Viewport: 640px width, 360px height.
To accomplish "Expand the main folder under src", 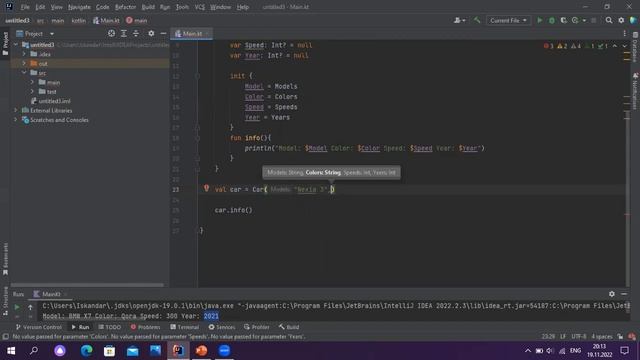I will (32, 82).
